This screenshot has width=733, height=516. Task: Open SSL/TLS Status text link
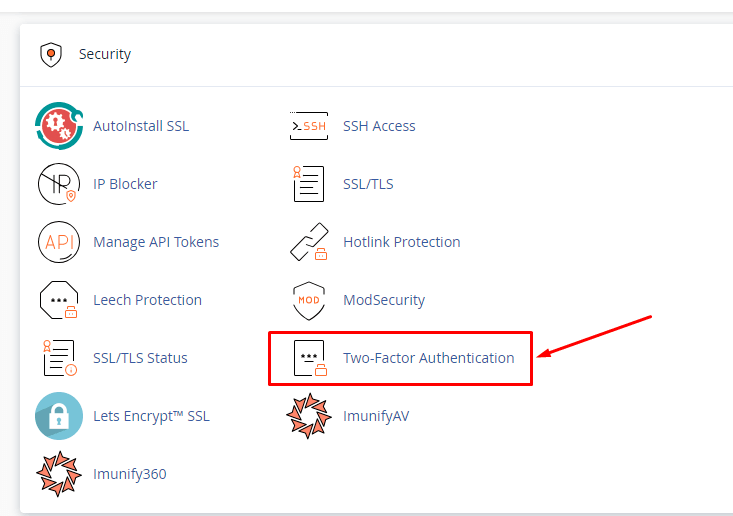tap(140, 358)
